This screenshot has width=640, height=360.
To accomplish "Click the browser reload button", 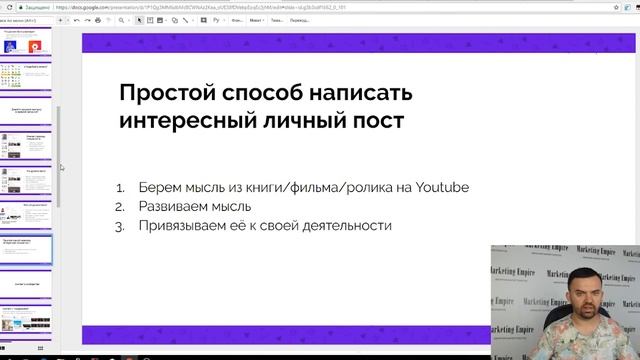I will pyautogui.click(x=9, y=7).
